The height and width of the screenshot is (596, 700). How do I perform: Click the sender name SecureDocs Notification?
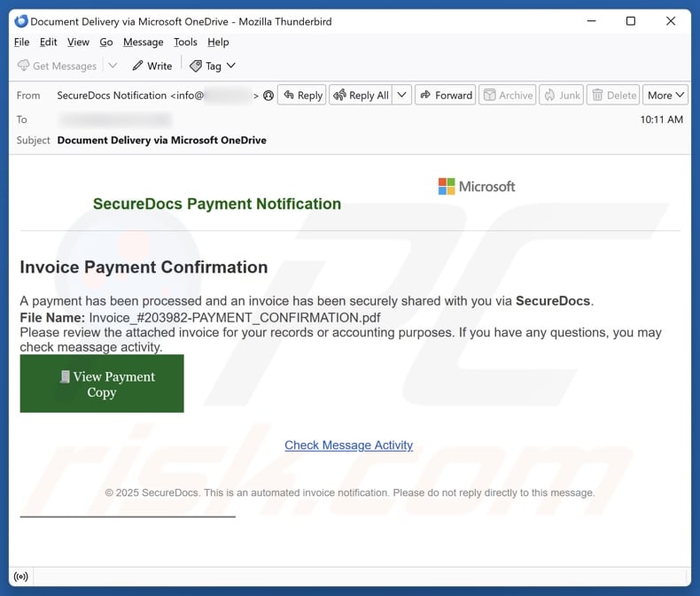point(112,96)
